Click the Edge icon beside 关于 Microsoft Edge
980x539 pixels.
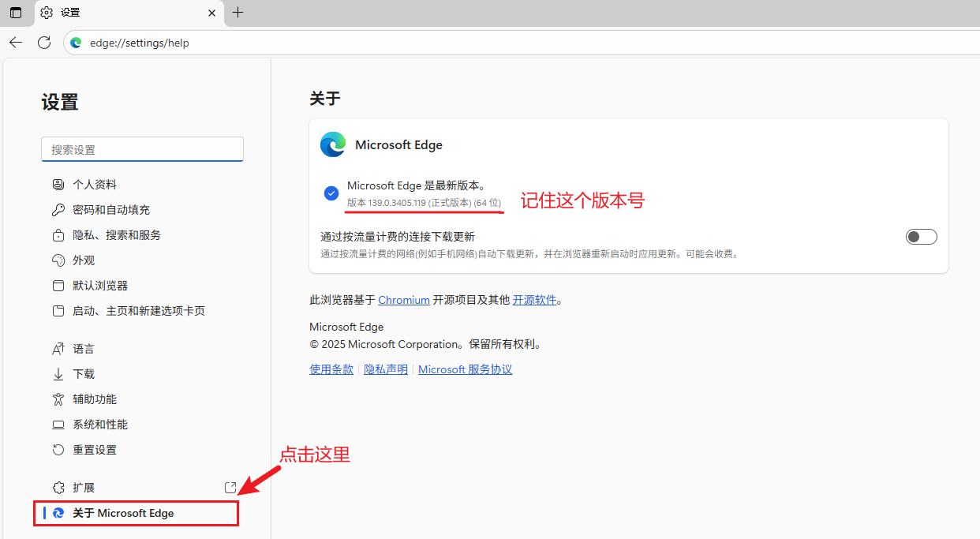58,513
